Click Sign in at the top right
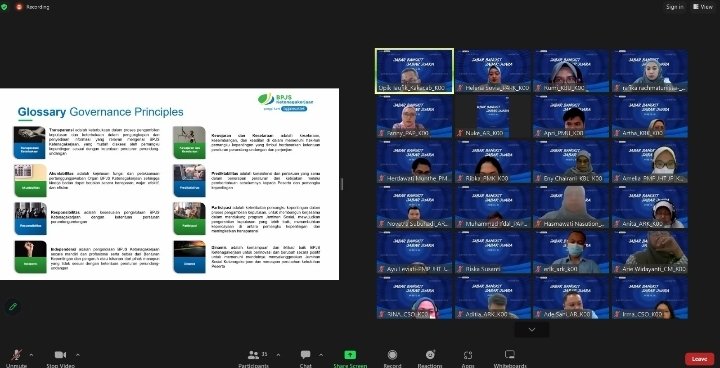This screenshot has width=720, height=368. tap(675, 7)
